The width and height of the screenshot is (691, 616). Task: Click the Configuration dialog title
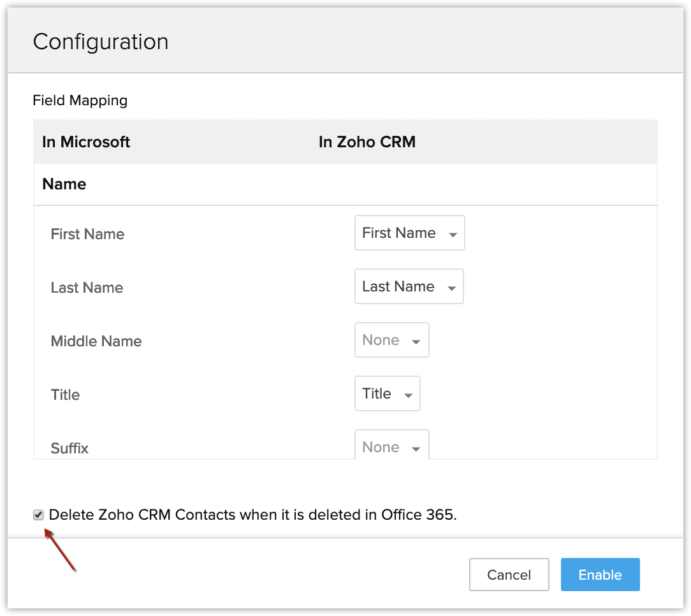(x=101, y=42)
